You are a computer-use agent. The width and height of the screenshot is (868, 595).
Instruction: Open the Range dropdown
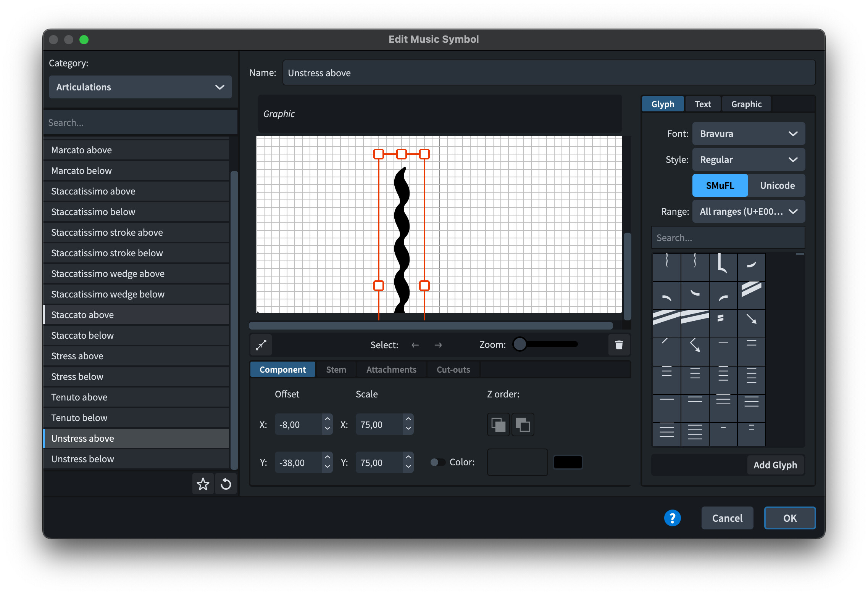[x=748, y=212]
